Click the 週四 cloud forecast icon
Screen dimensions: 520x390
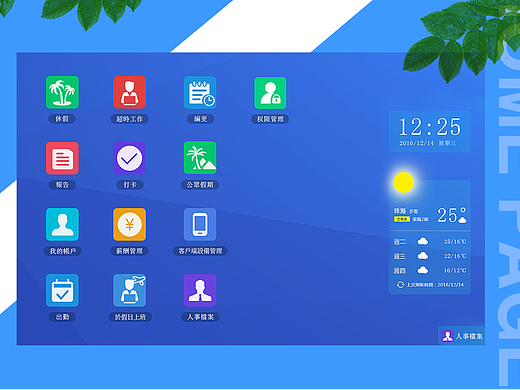pos(423,270)
